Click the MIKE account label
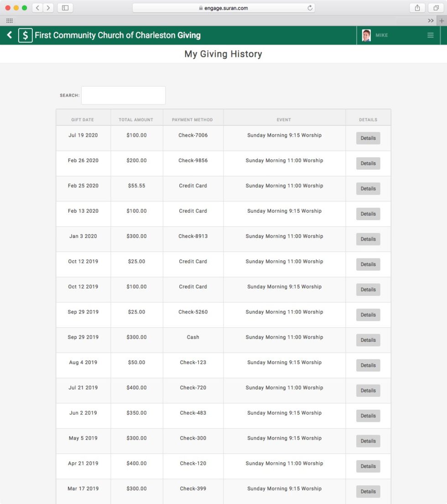Image resolution: width=447 pixels, height=504 pixels. (x=381, y=35)
